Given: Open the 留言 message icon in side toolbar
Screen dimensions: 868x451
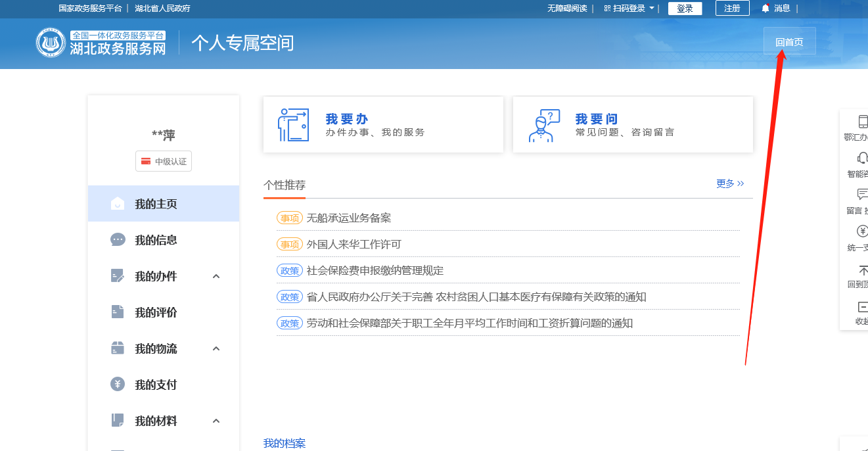Looking at the screenshot, I should tap(863, 195).
